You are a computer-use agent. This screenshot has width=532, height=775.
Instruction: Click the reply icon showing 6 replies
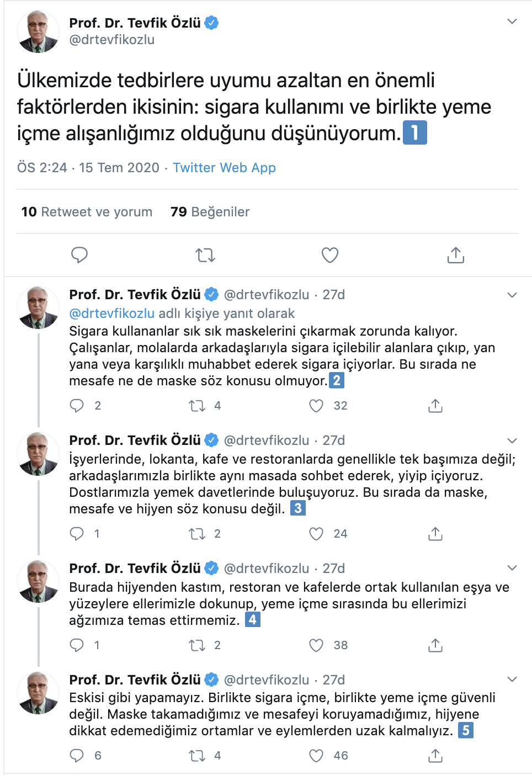point(77,756)
